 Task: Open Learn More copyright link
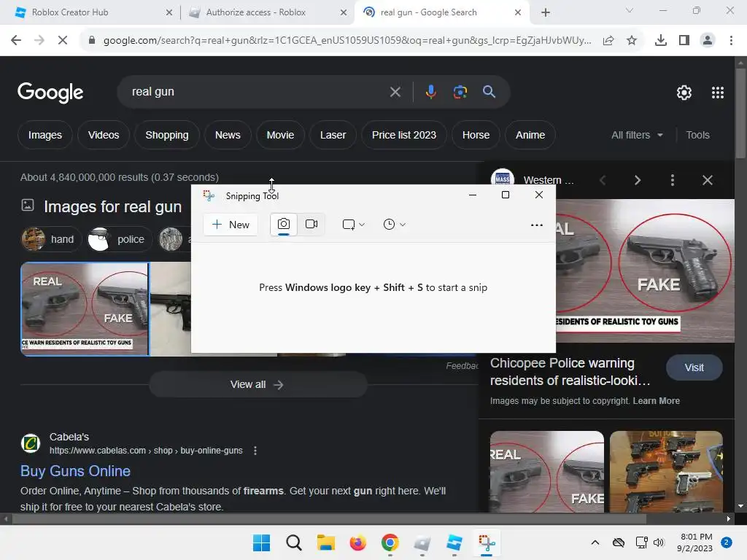656,401
